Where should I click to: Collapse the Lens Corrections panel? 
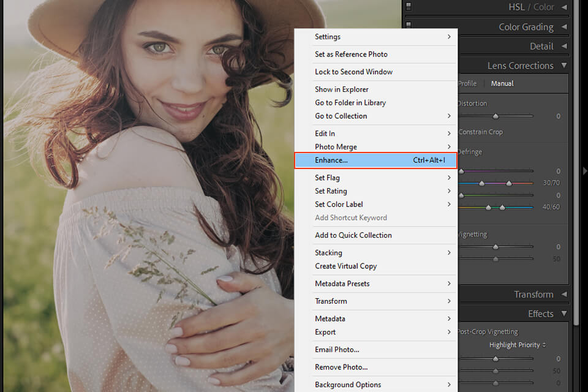[563, 66]
